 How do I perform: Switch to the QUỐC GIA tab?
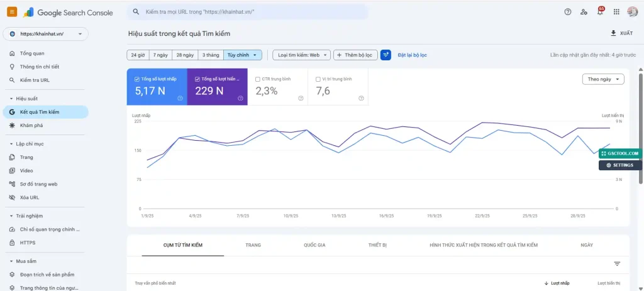click(x=314, y=245)
